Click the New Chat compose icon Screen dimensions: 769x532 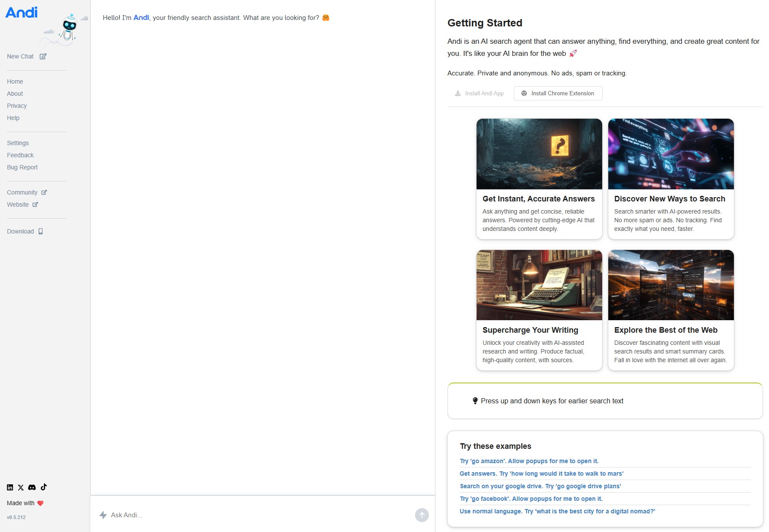tap(43, 56)
